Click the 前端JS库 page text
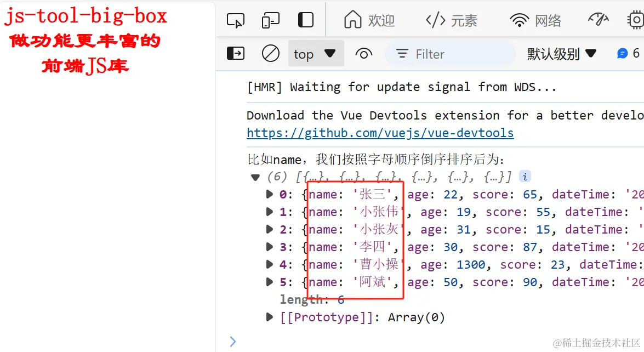 pos(86,66)
